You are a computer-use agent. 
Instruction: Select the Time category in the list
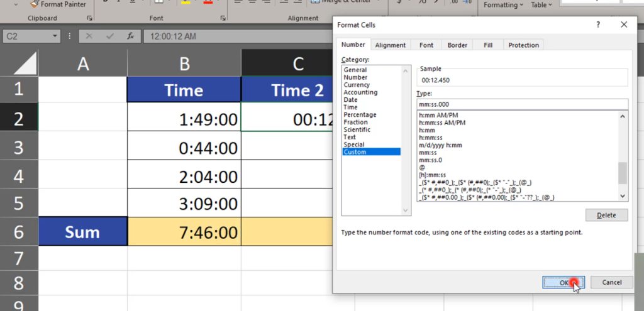point(350,107)
